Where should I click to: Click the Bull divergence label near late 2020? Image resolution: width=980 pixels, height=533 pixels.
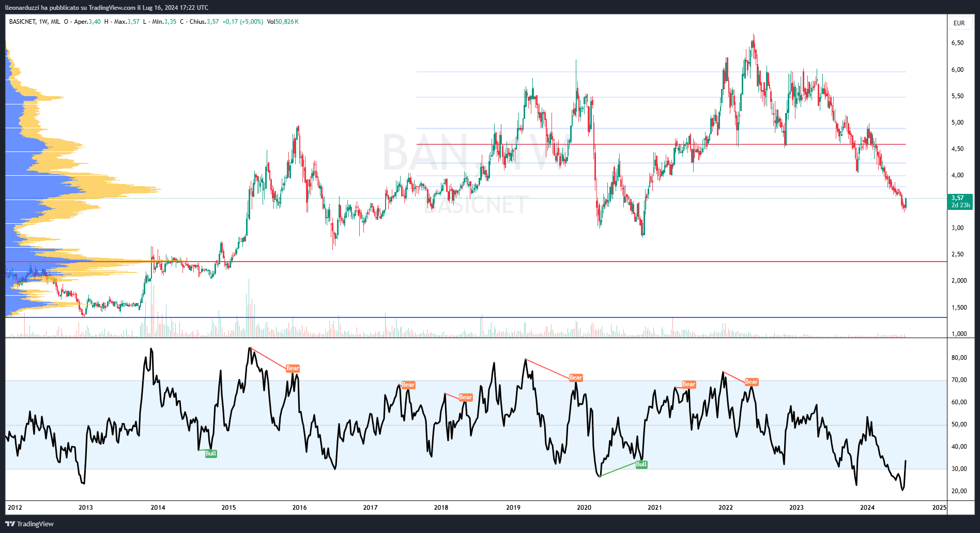[x=641, y=464]
